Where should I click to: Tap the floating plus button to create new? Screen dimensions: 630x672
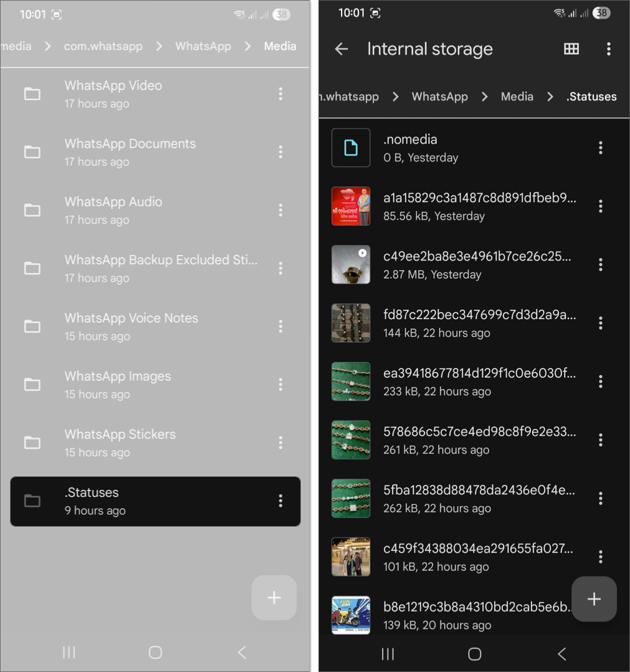pyautogui.click(x=593, y=598)
